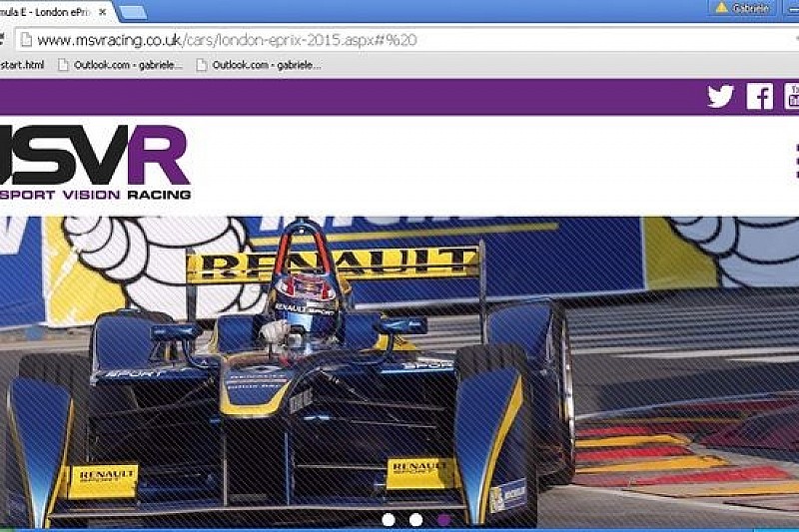This screenshot has height=532, width=799.
Task: Open a new browser tab
Action: 134,13
